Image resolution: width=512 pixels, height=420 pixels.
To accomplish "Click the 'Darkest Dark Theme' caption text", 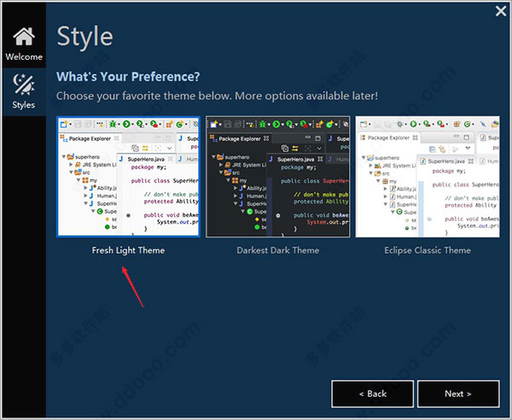I will (277, 250).
